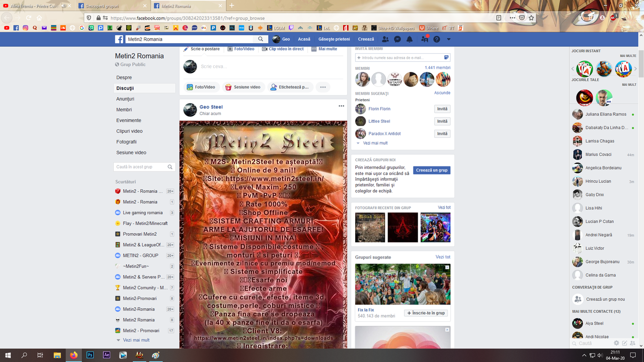Open Anunțuri in the group menu
Viewport: 644px width, 362px height.
[x=125, y=99]
